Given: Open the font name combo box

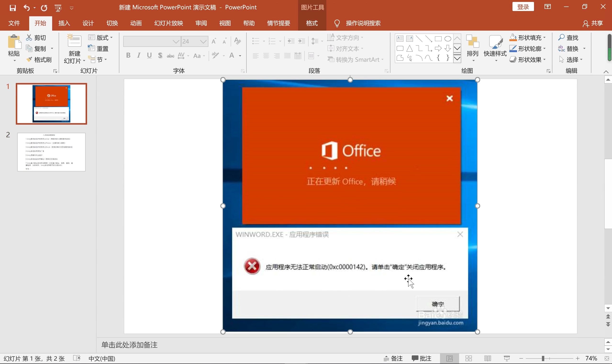Looking at the screenshot, I should coord(152,41).
